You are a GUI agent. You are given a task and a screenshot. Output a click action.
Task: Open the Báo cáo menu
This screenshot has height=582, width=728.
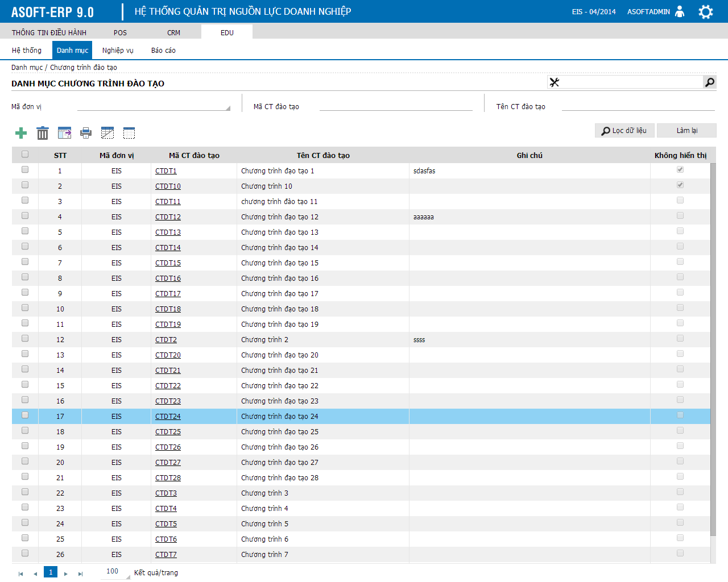[x=163, y=50]
